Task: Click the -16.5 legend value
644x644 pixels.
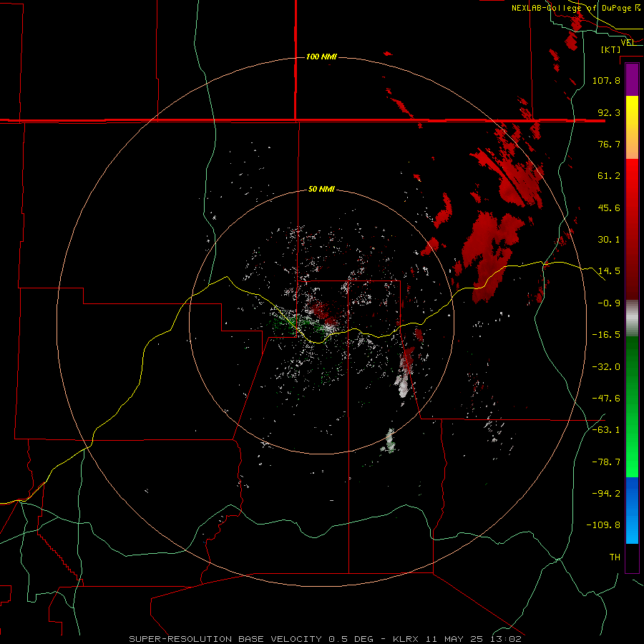Action: coord(606,335)
